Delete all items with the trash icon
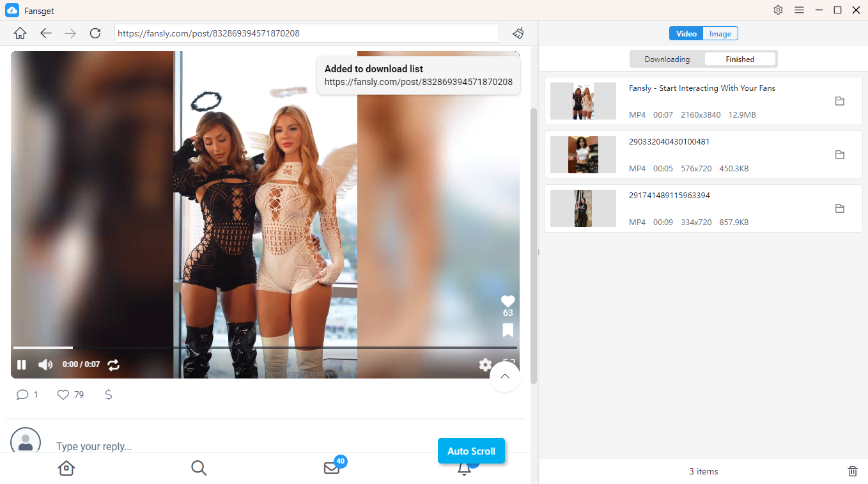 click(852, 471)
